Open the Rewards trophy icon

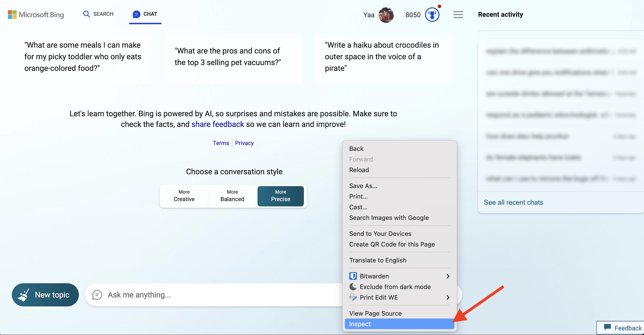pyautogui.click(x=432, y=15)
